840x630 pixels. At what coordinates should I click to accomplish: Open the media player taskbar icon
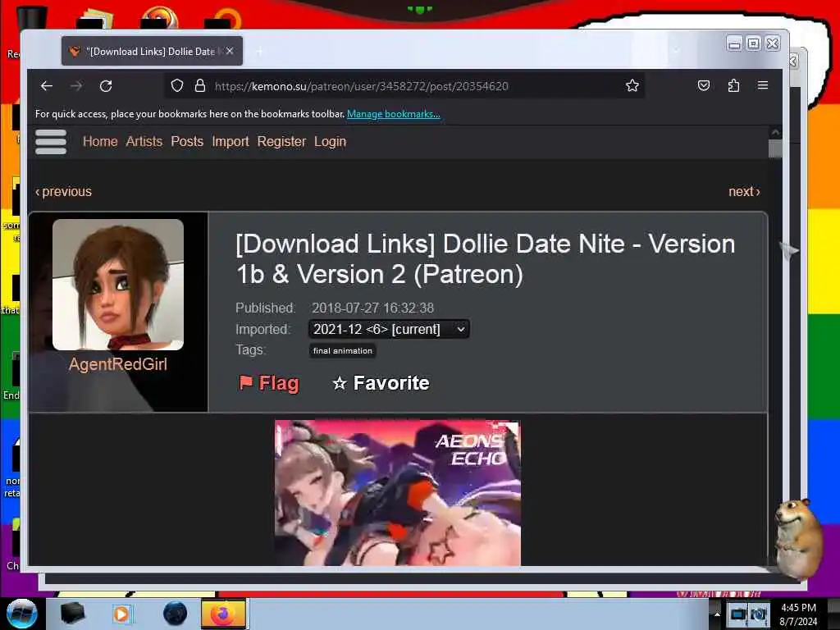pos(121,614)
